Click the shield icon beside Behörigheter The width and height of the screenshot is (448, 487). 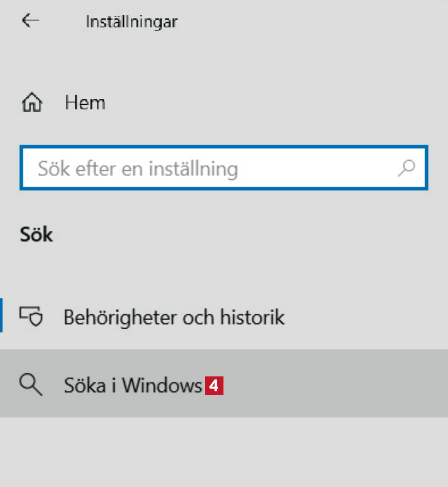coord(31,317)
